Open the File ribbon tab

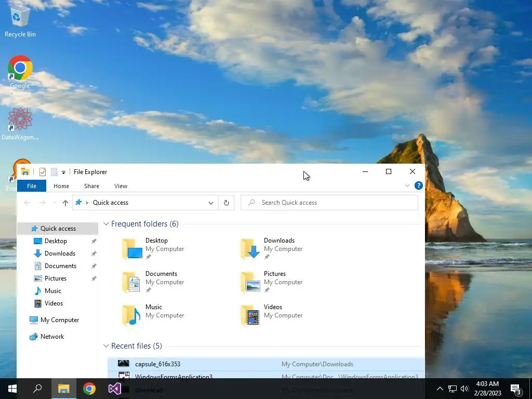pyautogui.click(x=32, y=186)
